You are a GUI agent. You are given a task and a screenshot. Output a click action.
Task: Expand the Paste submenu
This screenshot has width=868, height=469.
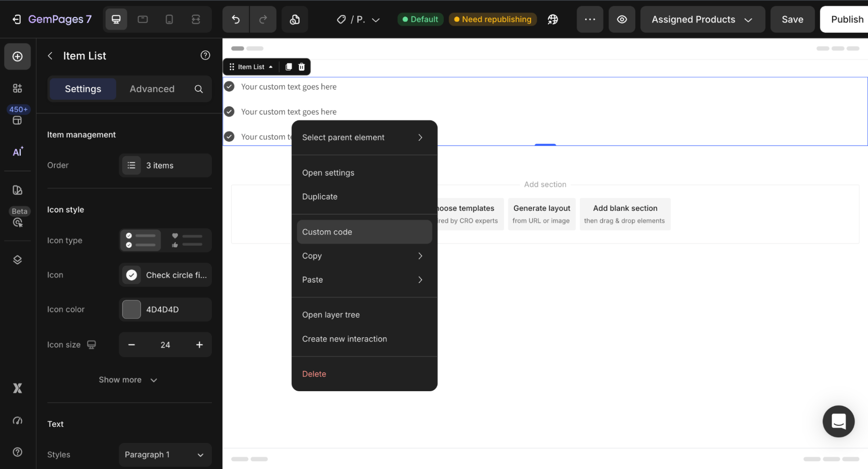click(364, 279)
